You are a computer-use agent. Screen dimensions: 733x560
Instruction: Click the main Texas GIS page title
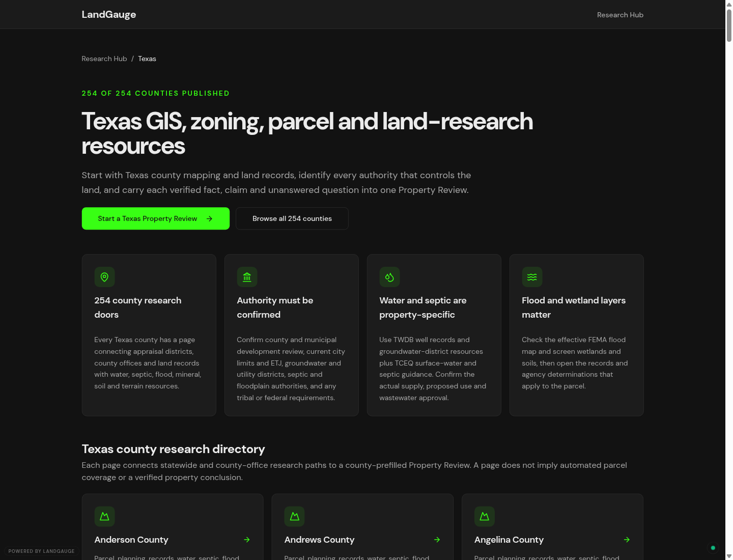tap(307, 133)
